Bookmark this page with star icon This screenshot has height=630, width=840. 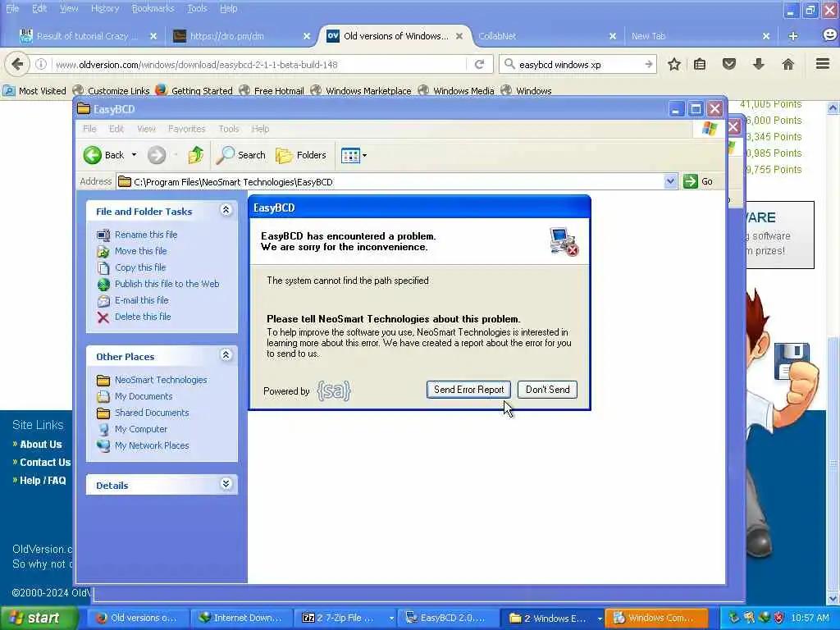click(674, 65)
